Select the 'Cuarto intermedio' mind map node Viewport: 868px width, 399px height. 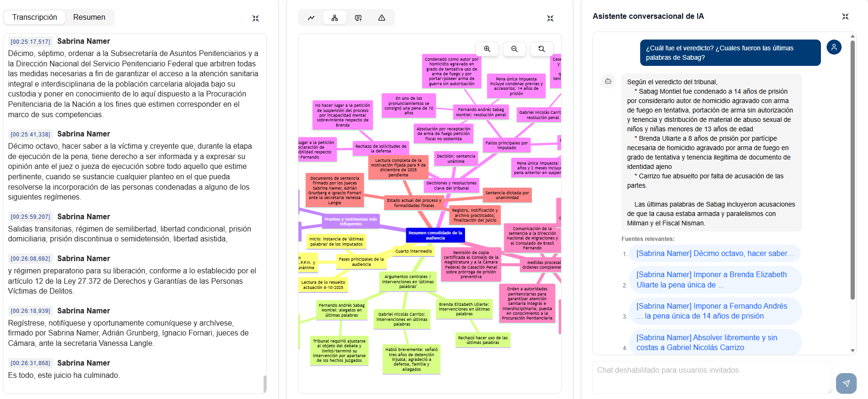414,251
